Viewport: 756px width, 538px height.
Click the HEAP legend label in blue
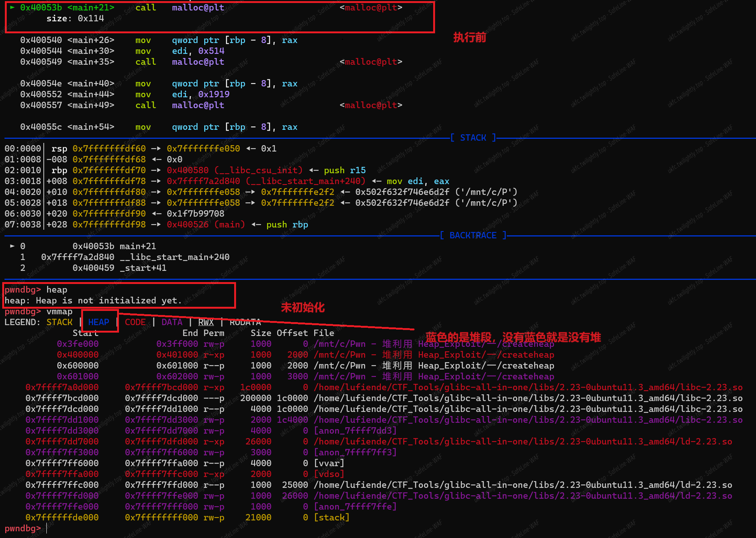[99, 322]
